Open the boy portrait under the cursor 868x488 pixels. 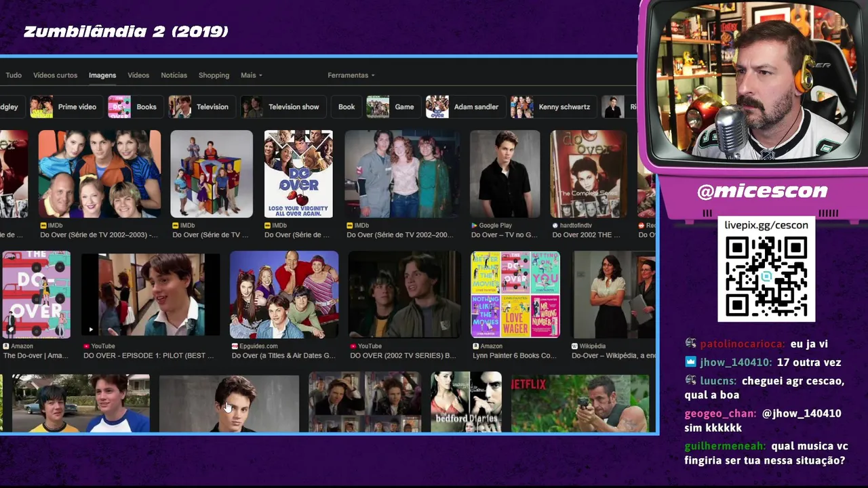pyautogui.click(x=229, y=403)
